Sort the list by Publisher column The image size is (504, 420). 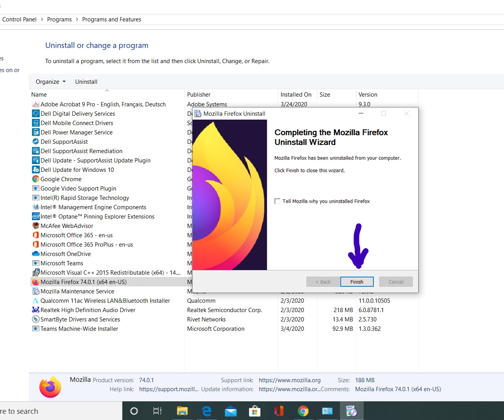pyautogui.click(x=231, y=94)
